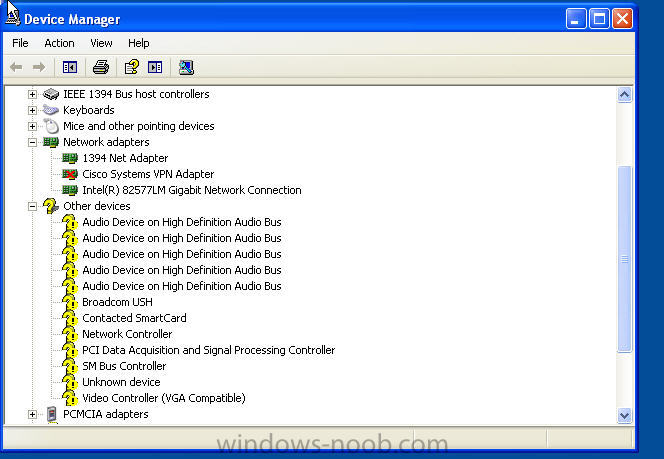Click the Device Manager title bar icon
Image resolution: width=664 pixels, height=459 pixels.
click(x=13, y=17)
